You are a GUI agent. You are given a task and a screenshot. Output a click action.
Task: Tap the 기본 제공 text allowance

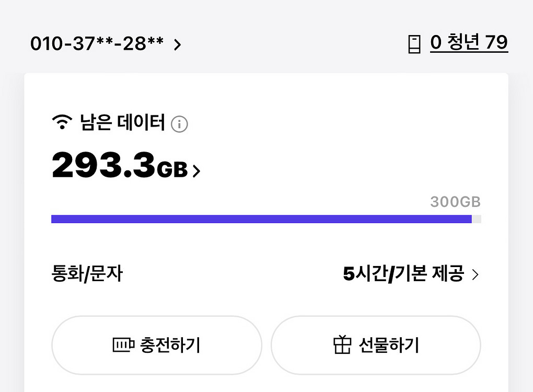coord(430,274)
